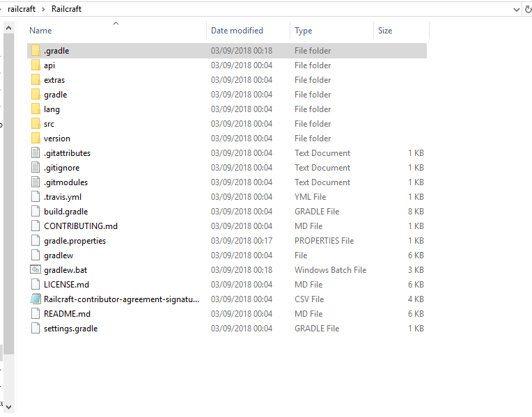Click the '4 KB' size of the CSV file

click(x=416, y=299)
